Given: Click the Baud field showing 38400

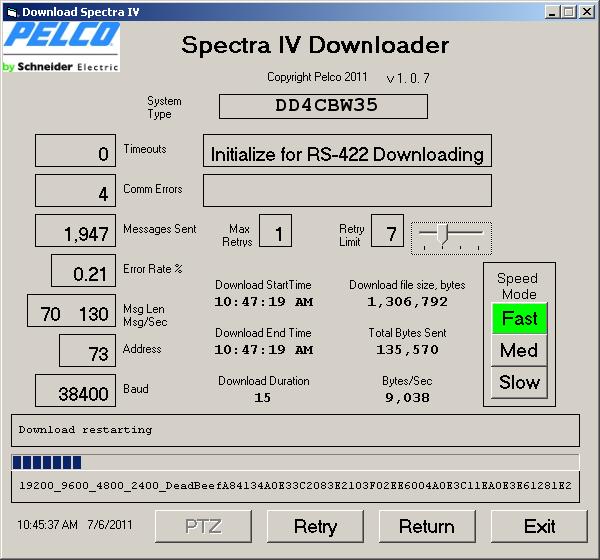Looking at the screenshot, I should click(75, 390).
